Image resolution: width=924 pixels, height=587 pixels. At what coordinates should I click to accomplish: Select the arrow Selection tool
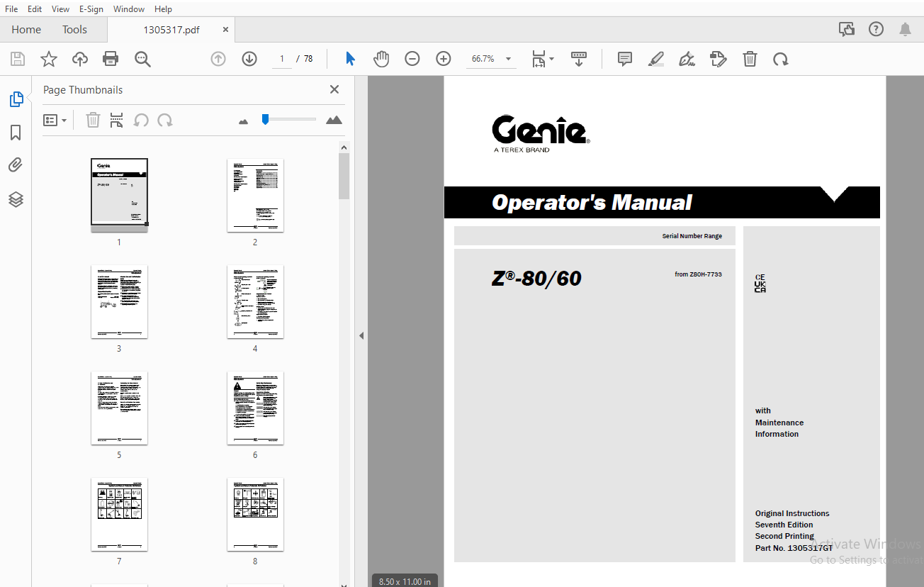point(350,59)
